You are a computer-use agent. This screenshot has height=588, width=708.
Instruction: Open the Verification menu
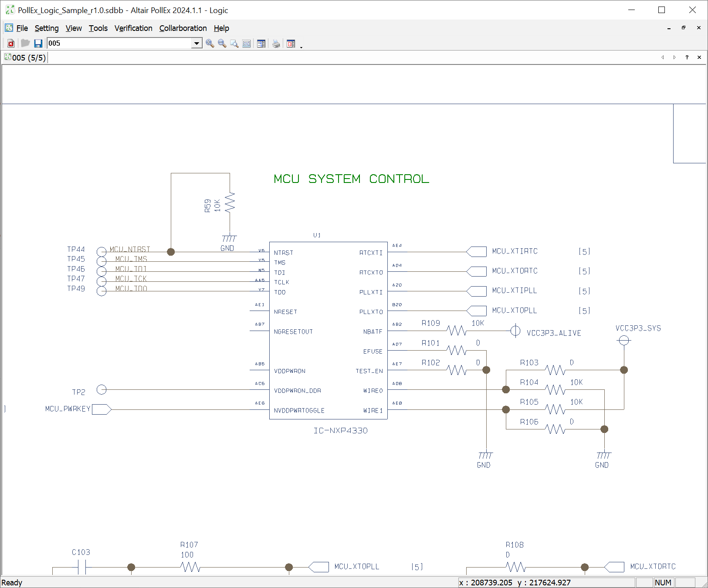[133, 28]
